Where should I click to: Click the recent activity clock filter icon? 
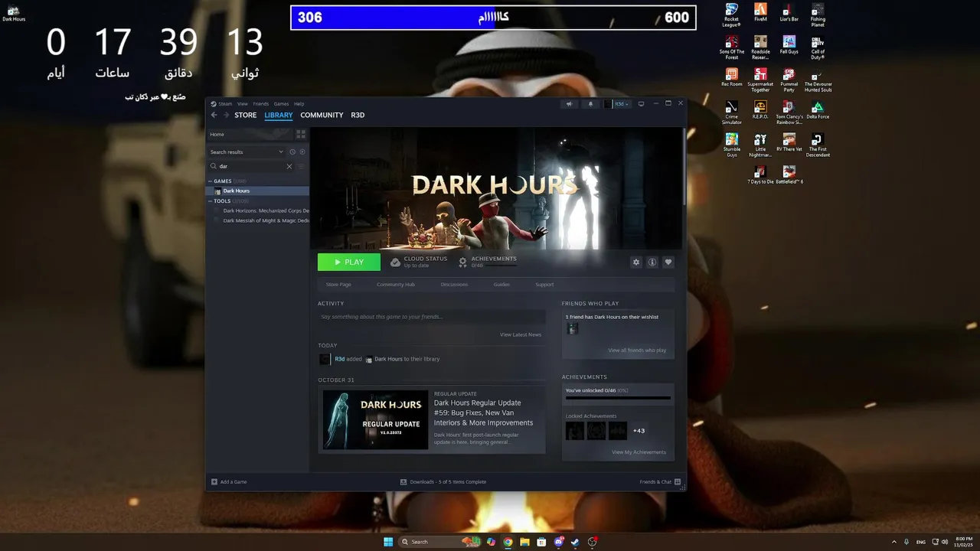coord(292,152)
